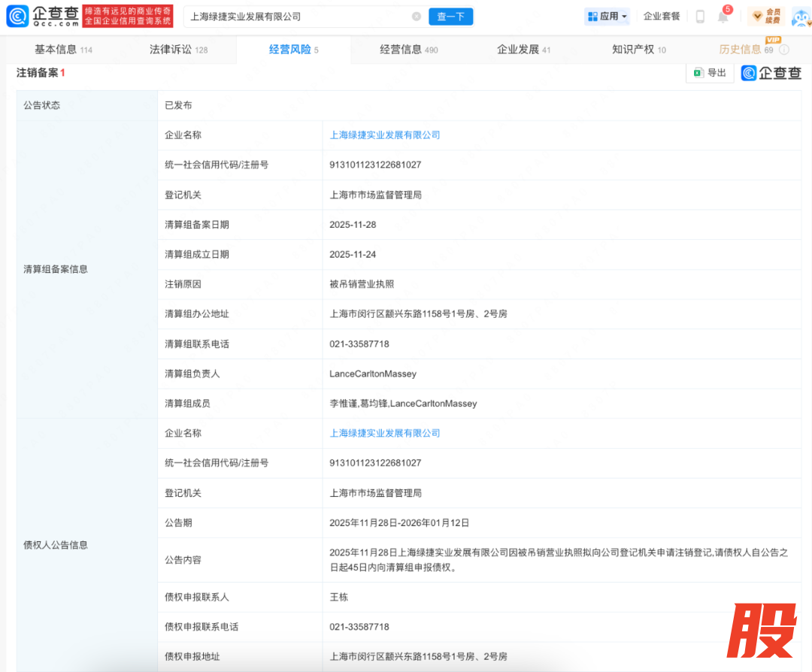The height and width of the screenshot is (672, 812).
Task: Click the 会员续费 membership badge
Action: click(x=766, y=16)
